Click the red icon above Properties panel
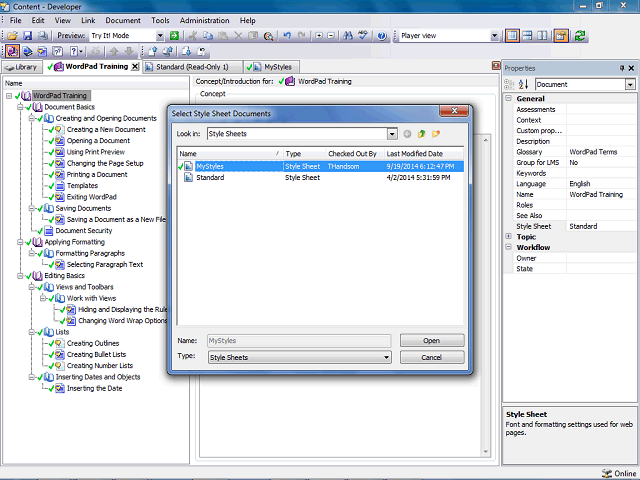This screenshot has height=480, width=640. coord(496,65)
